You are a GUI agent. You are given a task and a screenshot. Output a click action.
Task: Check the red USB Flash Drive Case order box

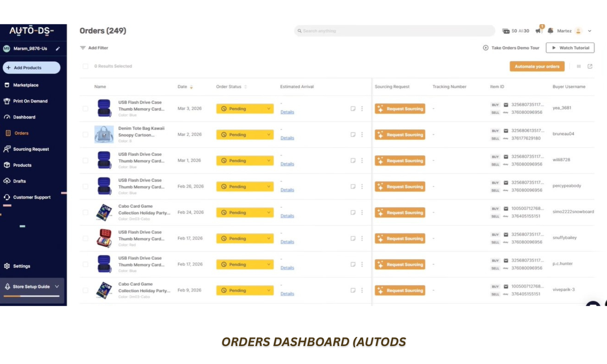(85, 238)
